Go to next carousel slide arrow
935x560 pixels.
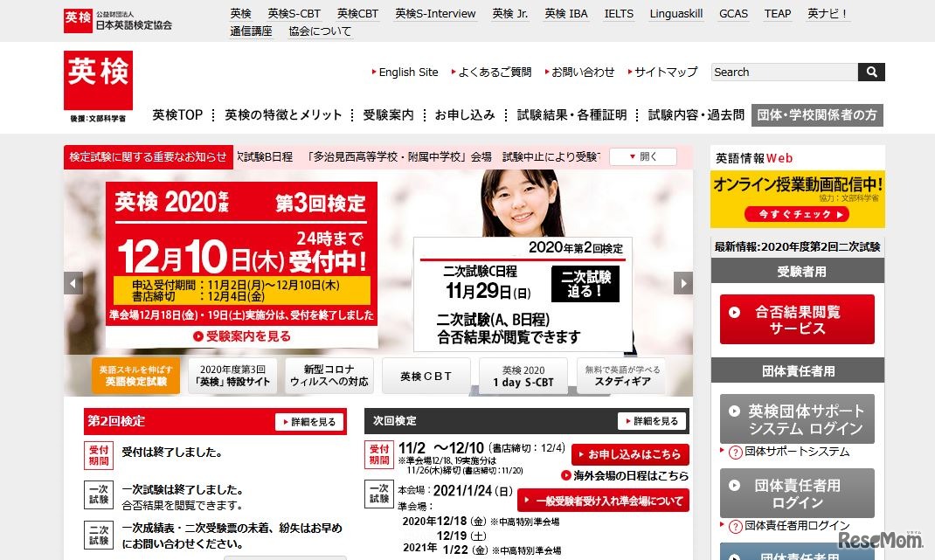[683, 283]
